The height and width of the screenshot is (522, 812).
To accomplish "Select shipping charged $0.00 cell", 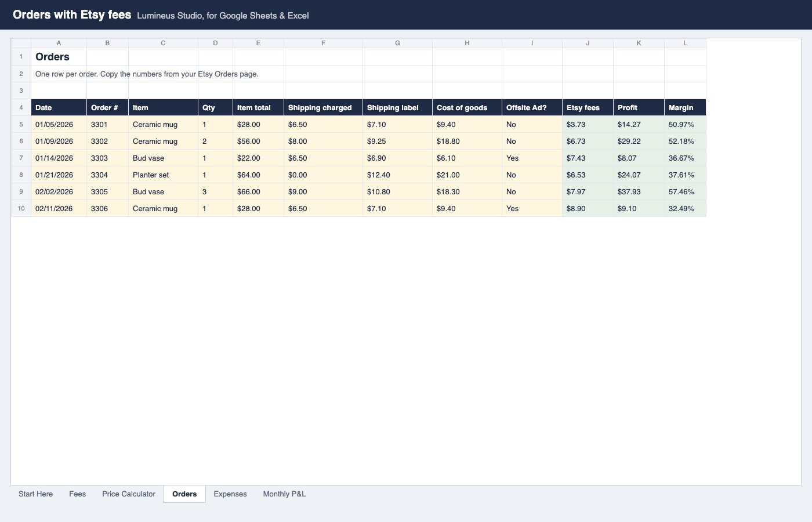I will click(x=323, y=175).
